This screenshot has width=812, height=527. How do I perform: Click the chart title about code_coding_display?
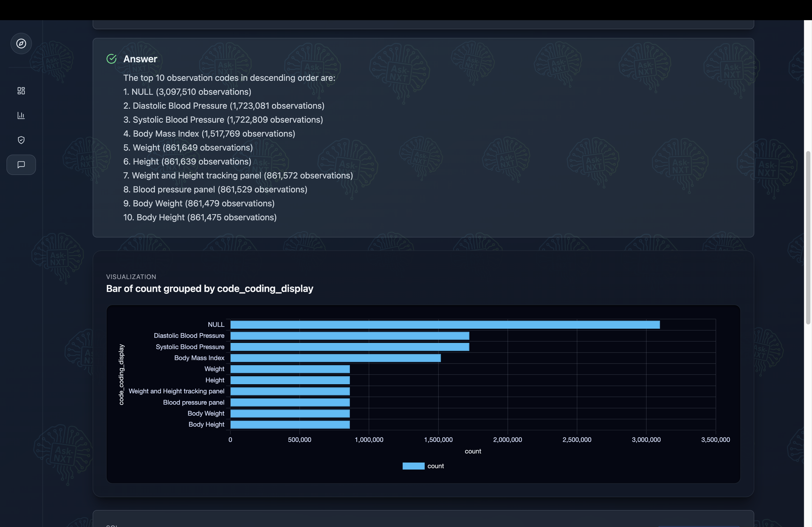point(209,289)
